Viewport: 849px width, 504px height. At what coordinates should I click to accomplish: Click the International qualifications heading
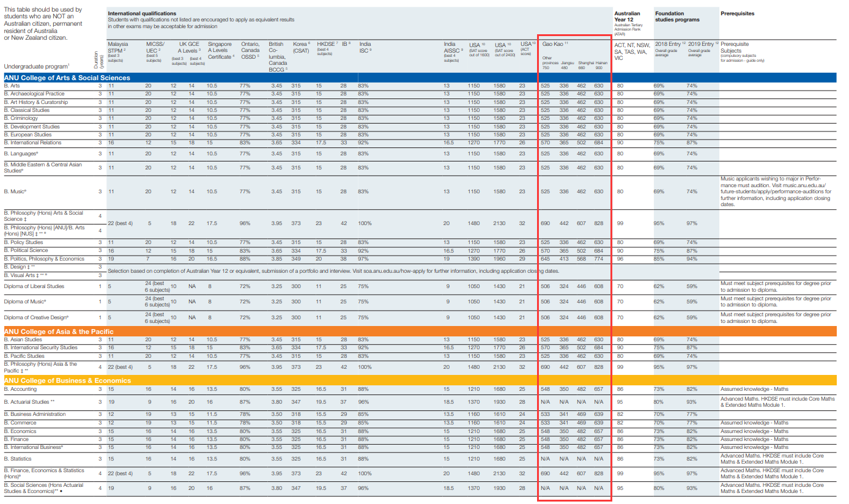click(x=142, y=13)
